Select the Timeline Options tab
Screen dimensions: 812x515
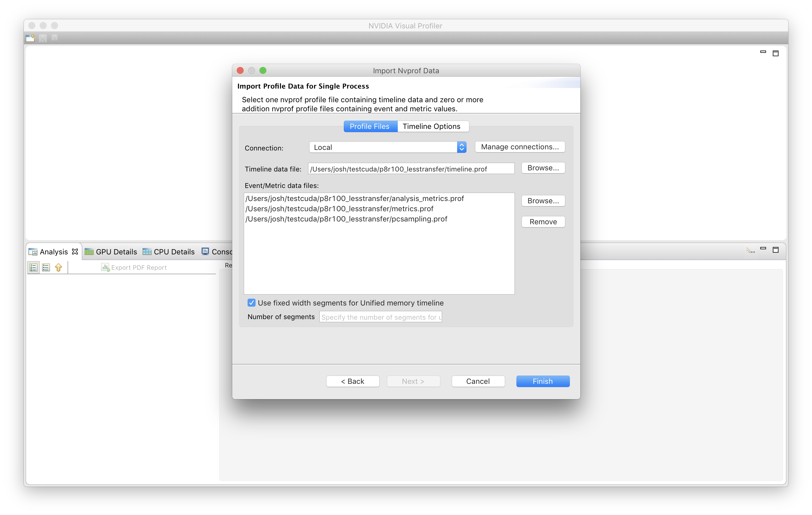432,126
